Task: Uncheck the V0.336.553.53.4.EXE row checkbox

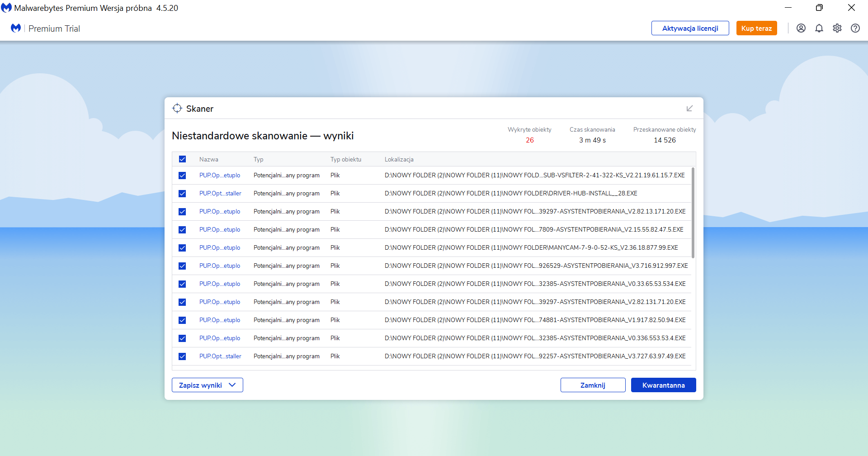Action: 182,338
